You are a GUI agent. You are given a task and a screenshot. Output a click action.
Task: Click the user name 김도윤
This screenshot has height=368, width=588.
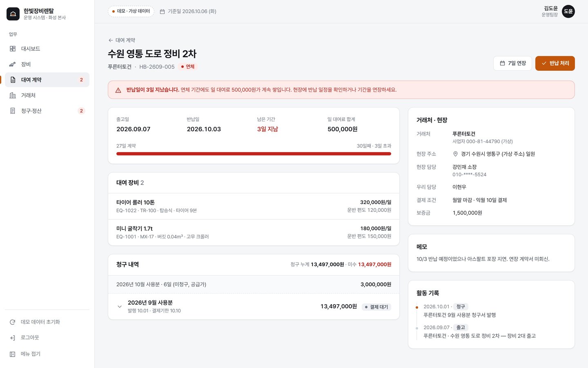[550, 8]
